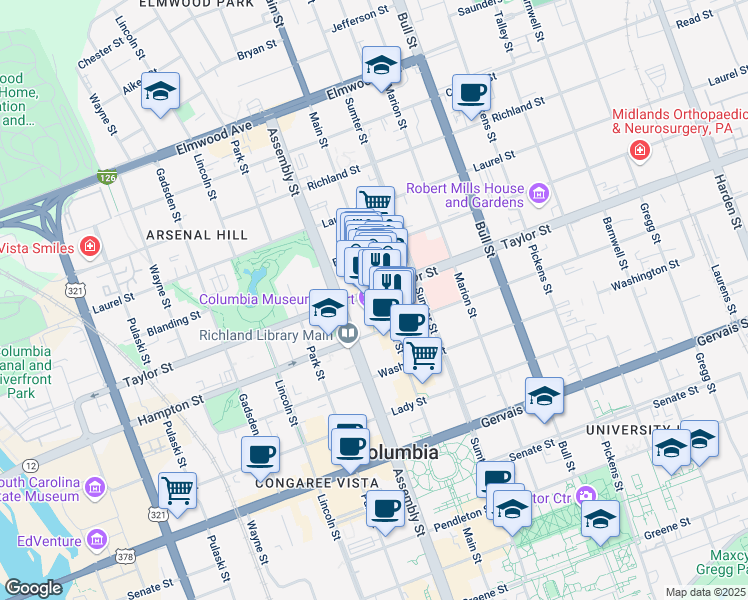Click the Map data ©2025 attribution
Viewport: 748px width, 600px height.
[x=706, y=592]
